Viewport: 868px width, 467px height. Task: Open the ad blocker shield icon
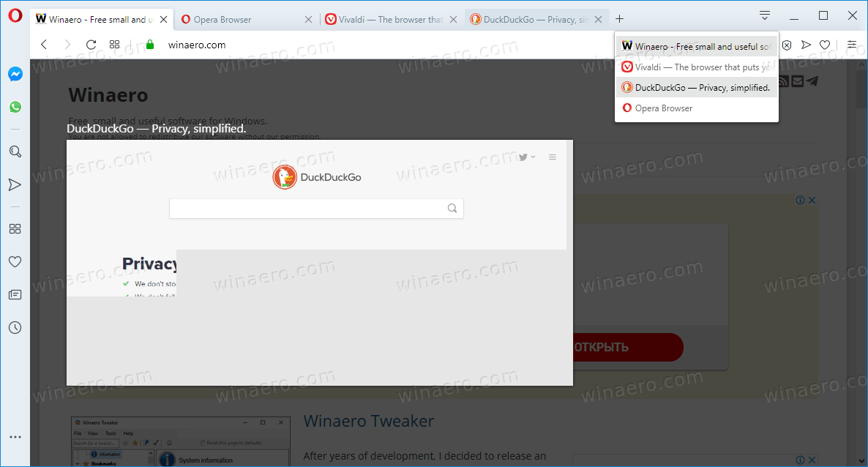[787, 45]
